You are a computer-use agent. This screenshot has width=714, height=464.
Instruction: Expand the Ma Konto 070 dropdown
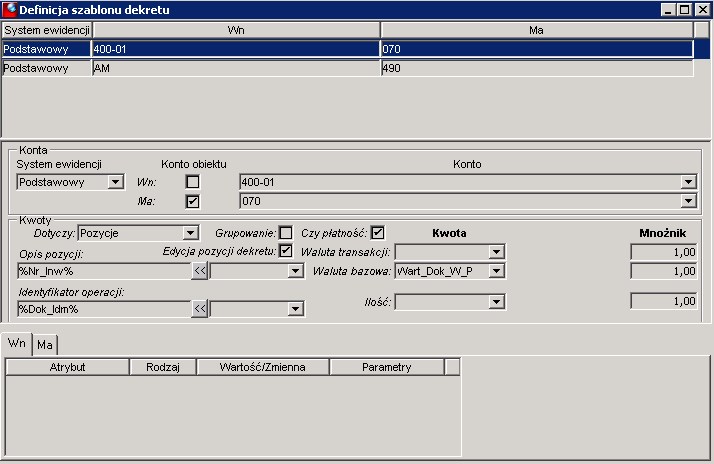point(688,201)
